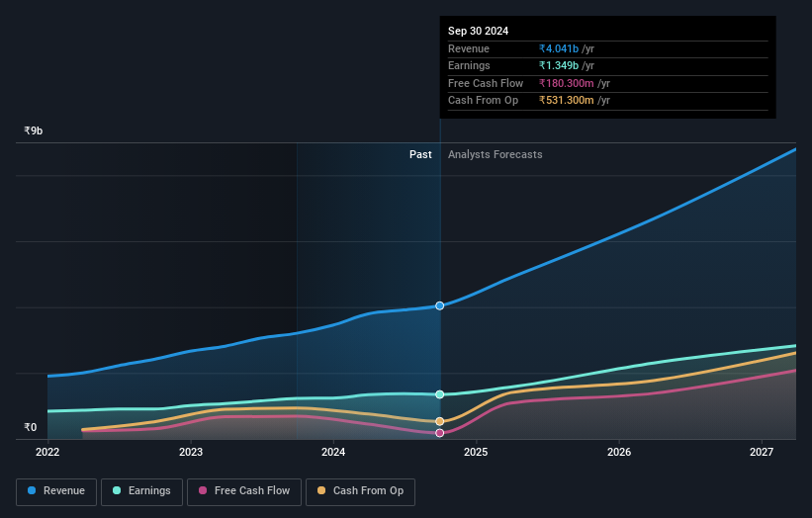Click the Free Cash Flow label in tooltip
Viewport: 812px width, 518px height.
coord(486,83)
